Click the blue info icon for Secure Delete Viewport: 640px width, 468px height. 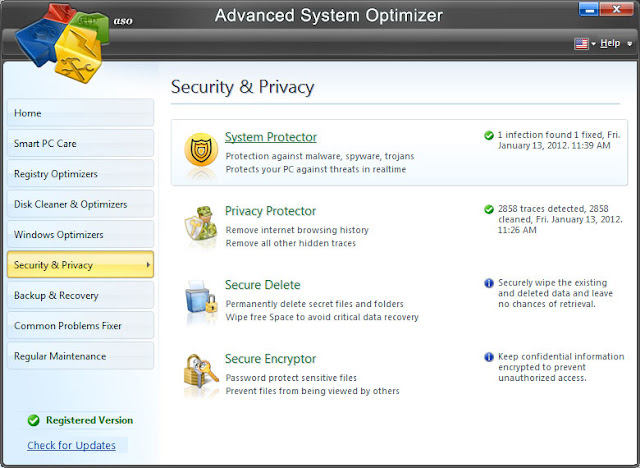(489, 283)
